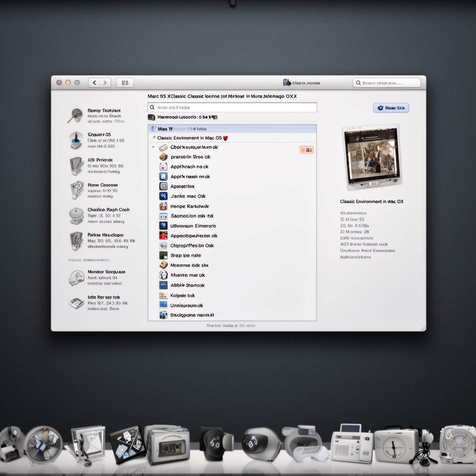Click the Haac Dia gear button
Screen dimensions: 476x476
(390, 108)
